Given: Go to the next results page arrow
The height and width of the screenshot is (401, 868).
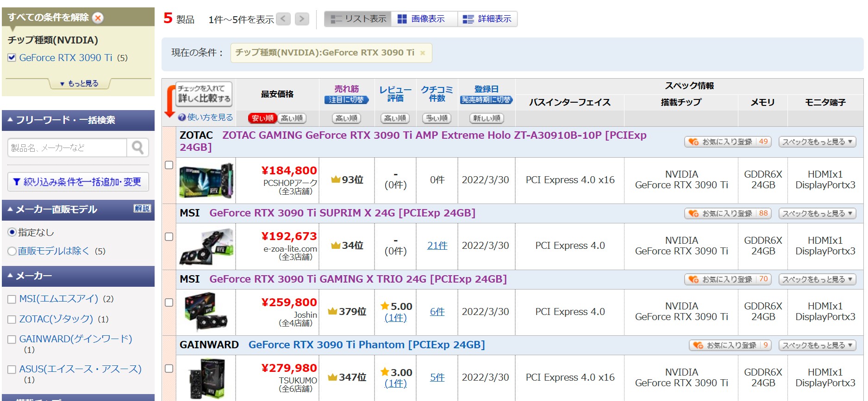Looking at the screenshot, I should [302, 19].
